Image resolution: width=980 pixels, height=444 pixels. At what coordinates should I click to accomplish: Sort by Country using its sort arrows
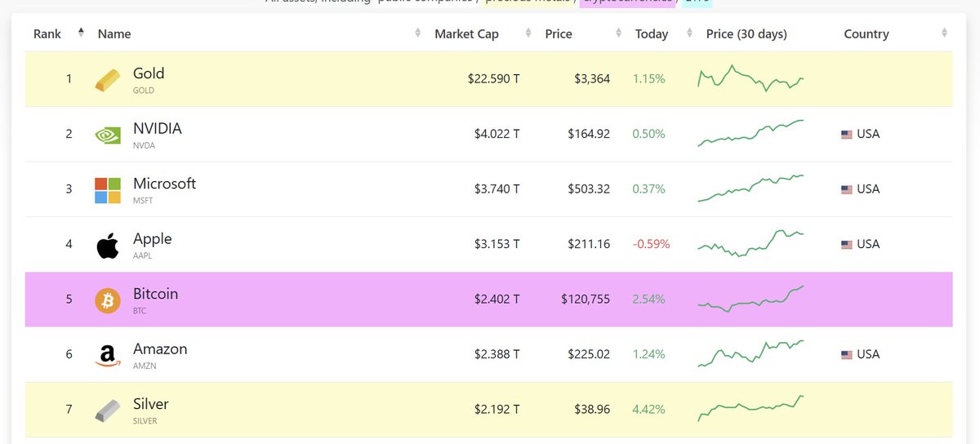coord(944,33)
